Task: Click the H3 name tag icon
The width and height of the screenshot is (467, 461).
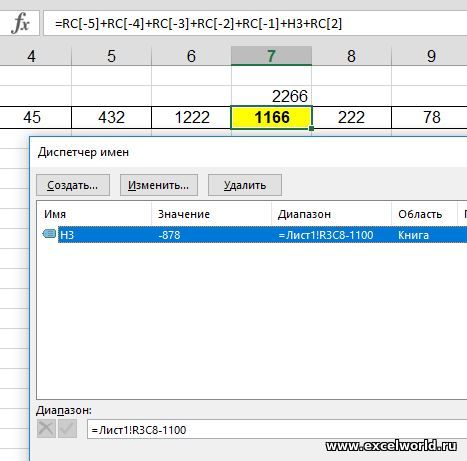Action: point(50,234)
